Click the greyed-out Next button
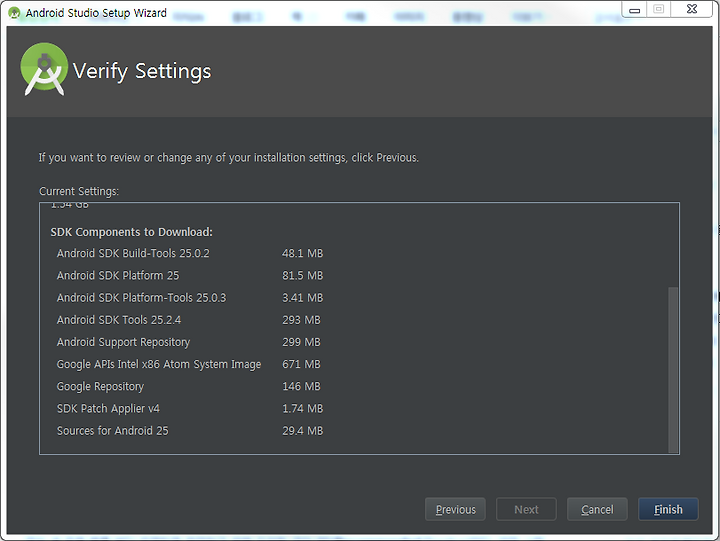 point(526,509)
